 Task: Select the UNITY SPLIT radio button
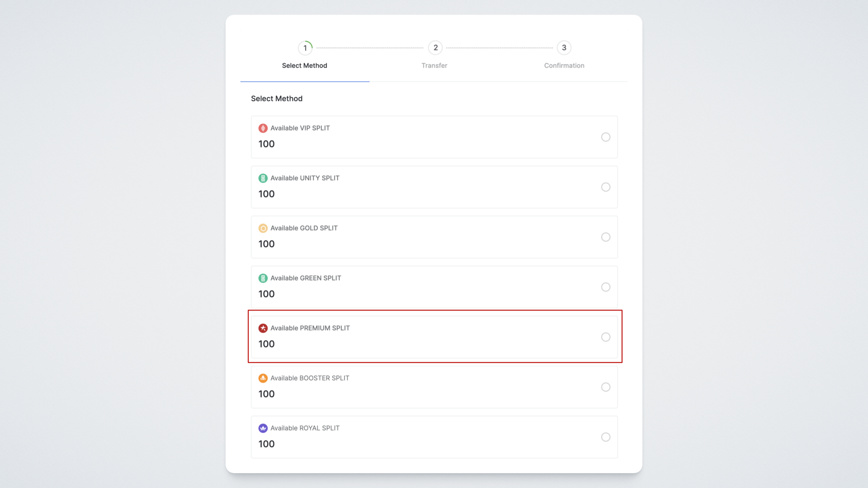tap(605, 187)
